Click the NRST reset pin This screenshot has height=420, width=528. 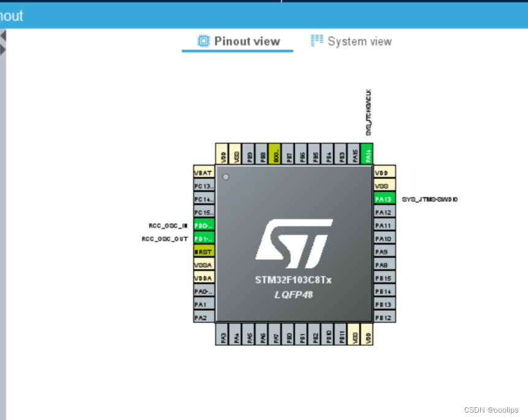click(x=202, y=251)
